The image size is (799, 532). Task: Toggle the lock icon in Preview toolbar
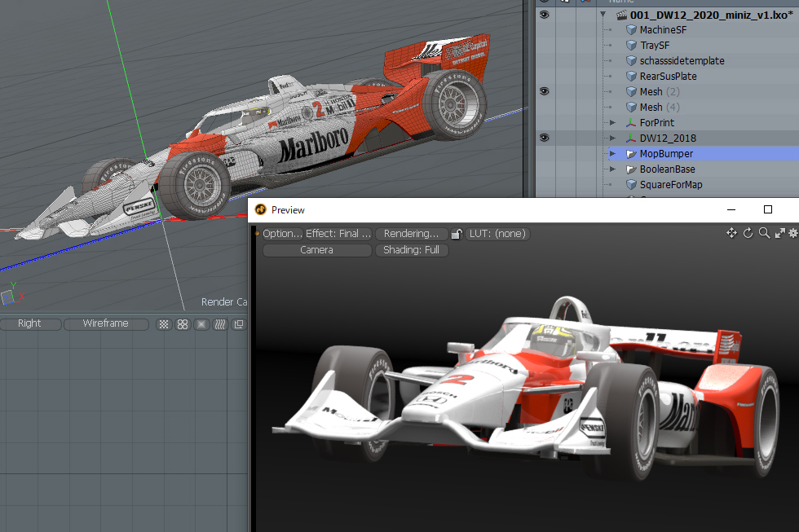click(457, 234)
